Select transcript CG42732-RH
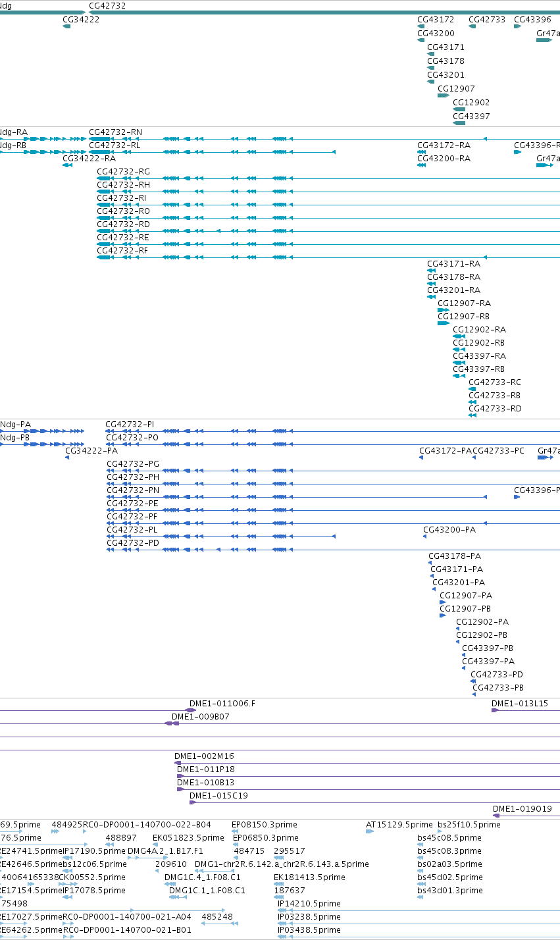Screen dimensions: 560x940 click(123, 185)
